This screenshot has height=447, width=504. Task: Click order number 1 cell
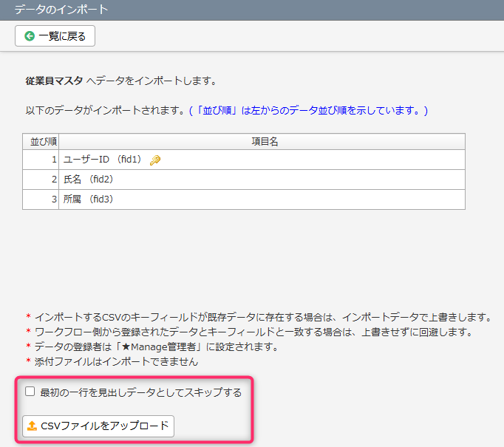click(x=41, y=160)
